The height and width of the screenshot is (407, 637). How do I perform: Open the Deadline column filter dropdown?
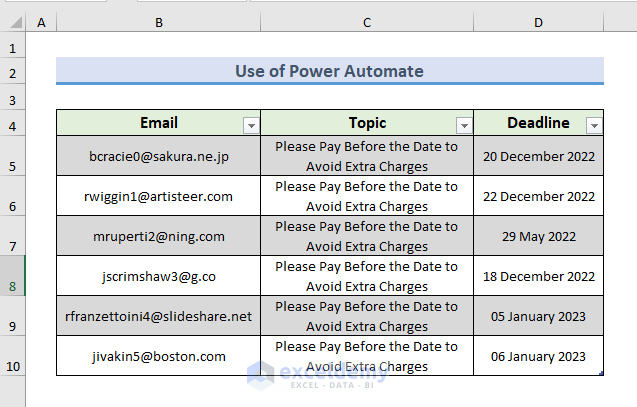coord(594,126)
